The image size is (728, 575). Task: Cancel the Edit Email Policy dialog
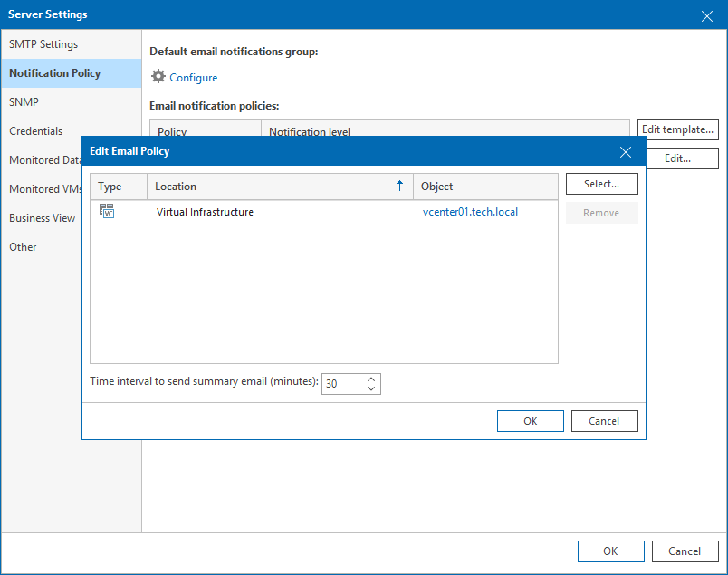[x=603, y=421]
